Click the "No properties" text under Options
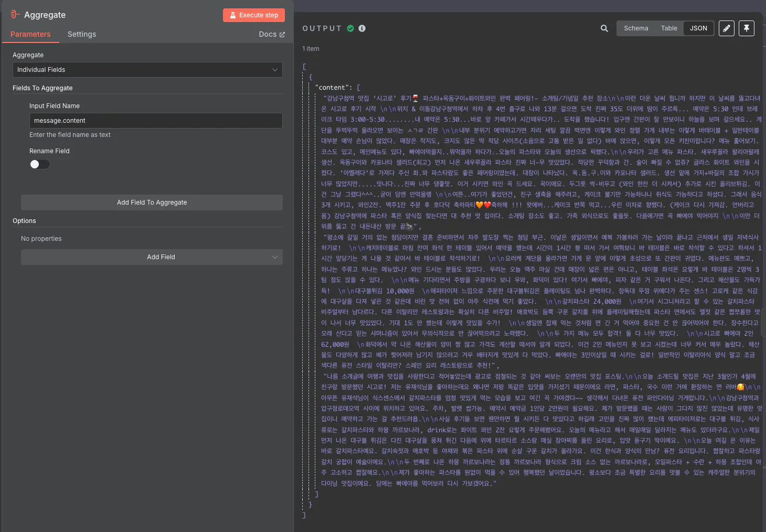 pyautogui.click(x=41, y=239)
